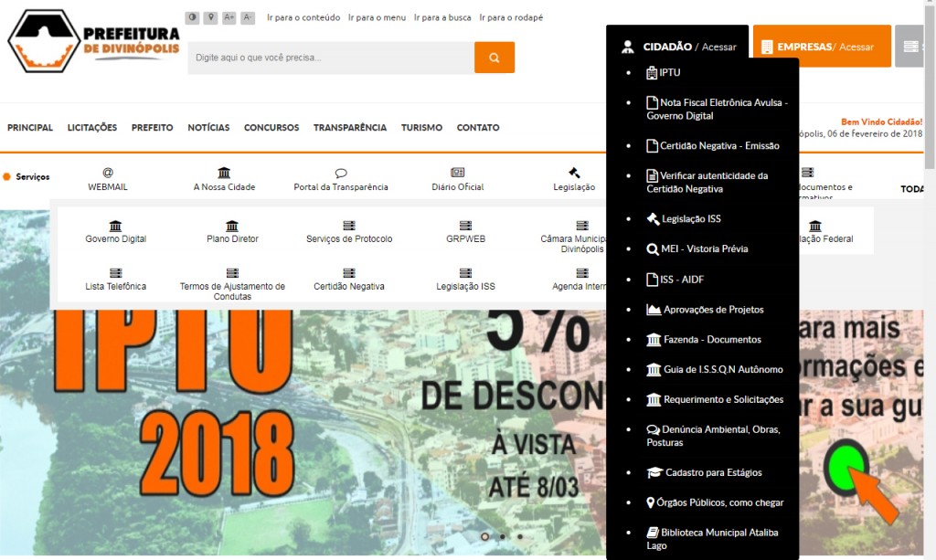Open the WEBMAIL service icon
Image resolution: width=936 pixels, height=560 pixels.
(108, 179)
